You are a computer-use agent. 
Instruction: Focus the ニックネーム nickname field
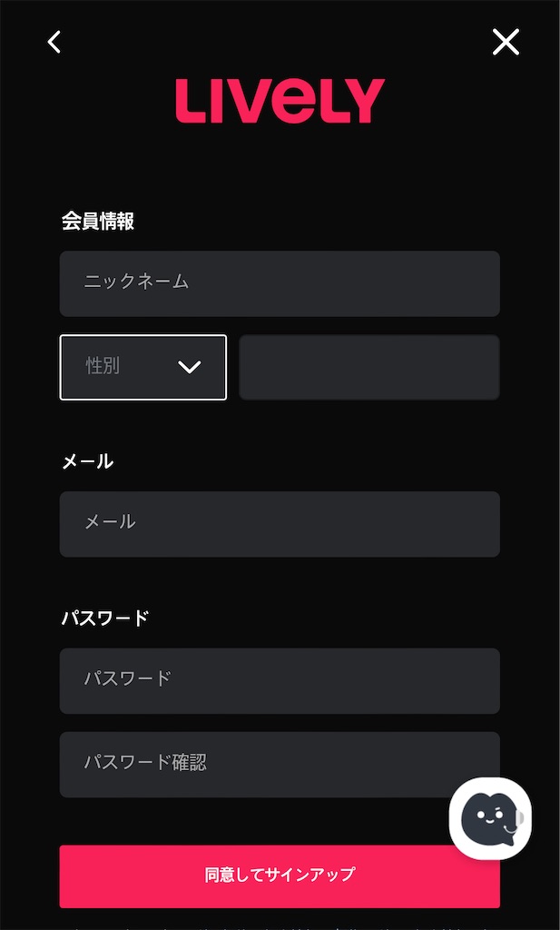click(x=280, y=283)
